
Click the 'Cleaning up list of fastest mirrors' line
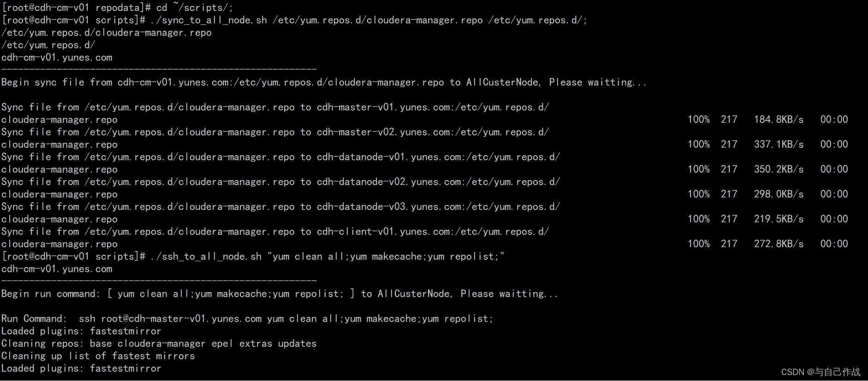click(x=98, y=356)
